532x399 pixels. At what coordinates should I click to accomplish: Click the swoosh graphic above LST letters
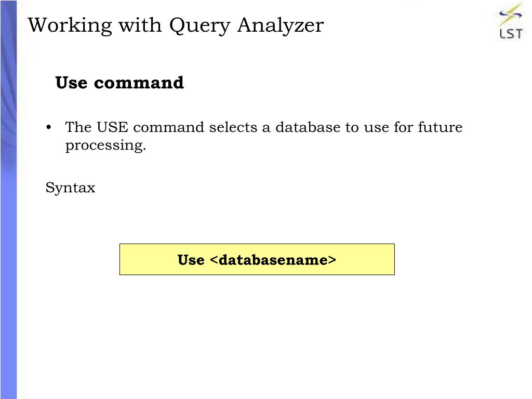coord(511,14)
